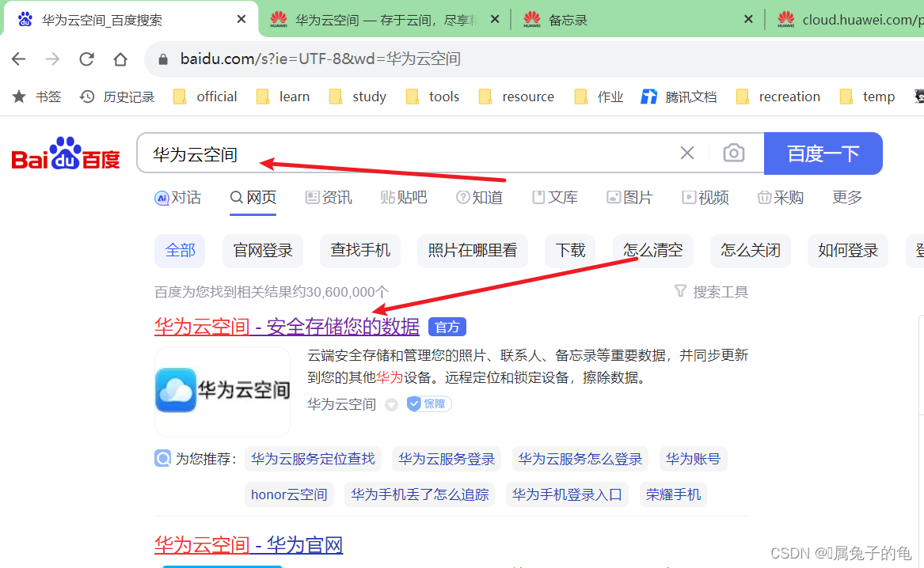
Task: Switch to the 知道 tab
Action: click(479, 198)
